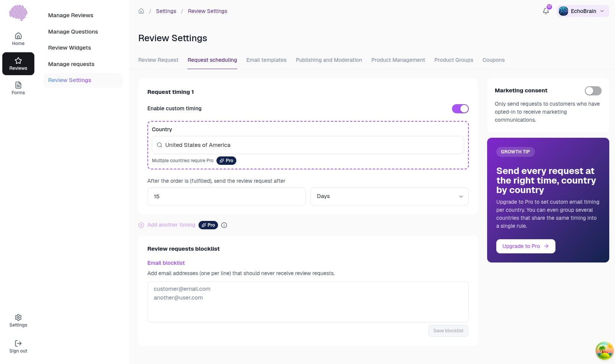The height and width of the screenshot is (364, 615).
Task: Click the Settings breadcrumb link
Action: pos(166,11)
